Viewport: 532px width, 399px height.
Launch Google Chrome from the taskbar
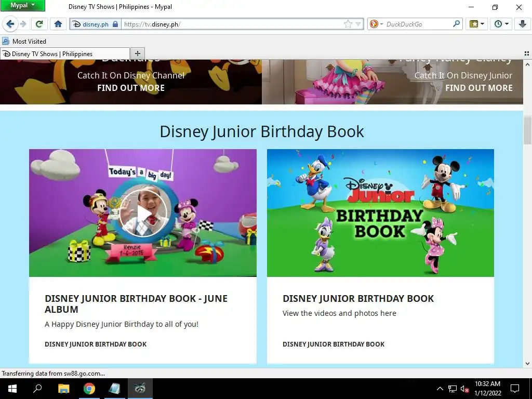click(x=89, y=389)
